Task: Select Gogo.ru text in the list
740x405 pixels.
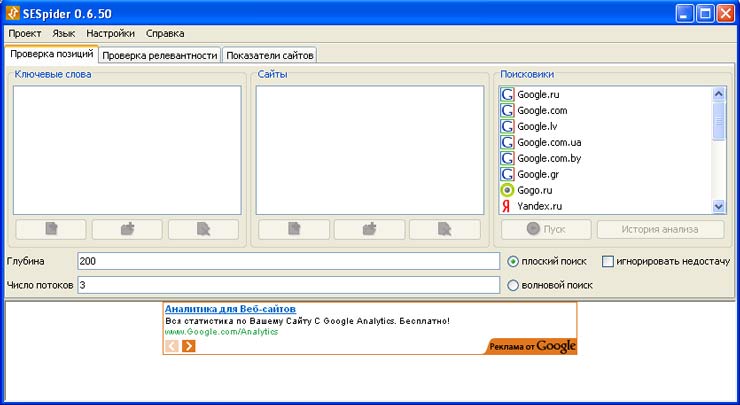Action: 535,190
